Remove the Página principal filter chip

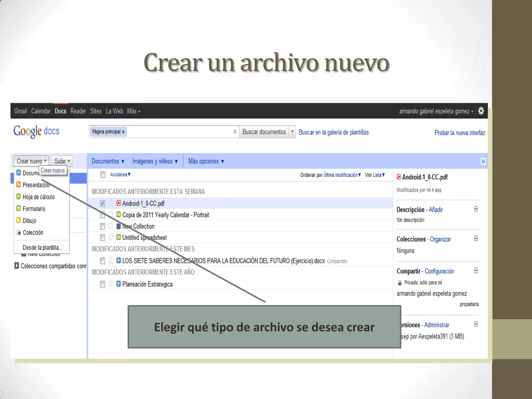coord(123,132)
